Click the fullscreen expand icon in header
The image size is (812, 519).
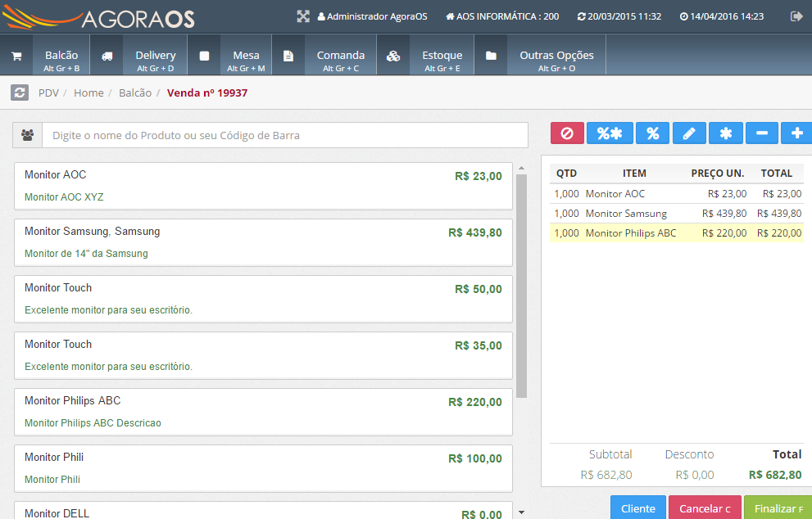click(303, 16)
